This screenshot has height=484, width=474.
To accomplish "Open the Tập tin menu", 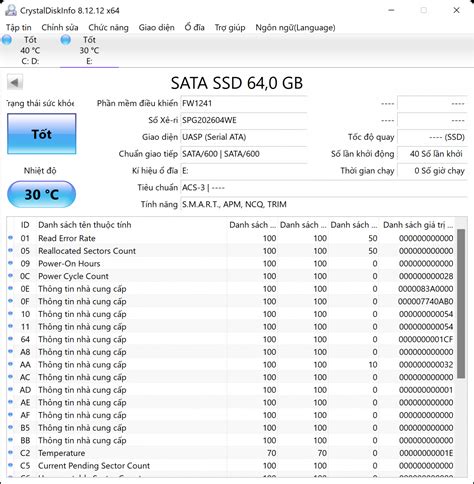I will click(19, 27).
